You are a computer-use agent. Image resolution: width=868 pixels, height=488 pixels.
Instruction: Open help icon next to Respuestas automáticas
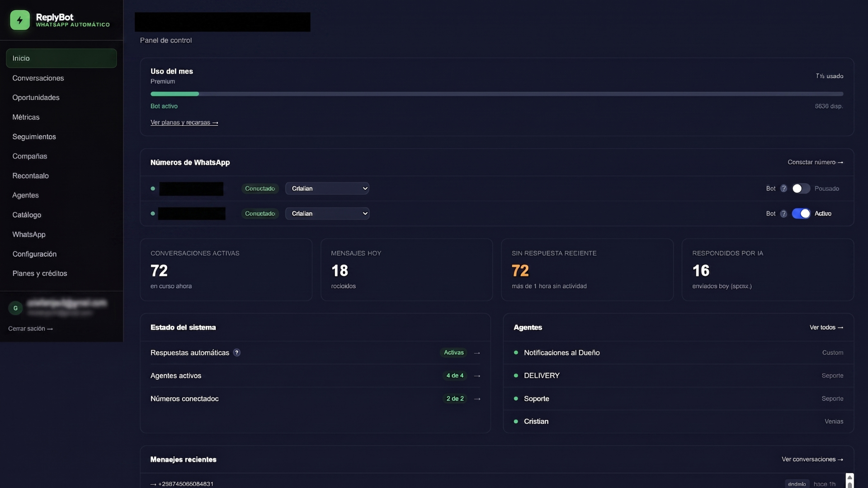(x=236, y=352)
